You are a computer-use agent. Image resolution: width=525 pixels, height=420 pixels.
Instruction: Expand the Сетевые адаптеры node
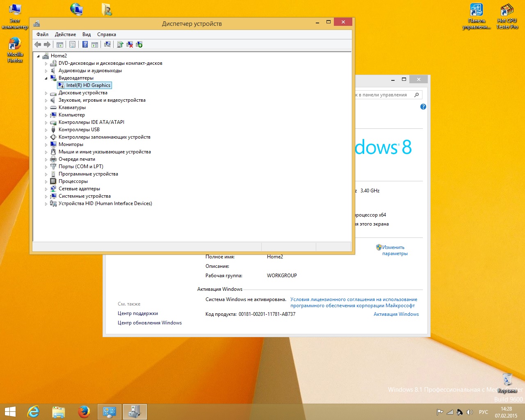click(46, 189)
